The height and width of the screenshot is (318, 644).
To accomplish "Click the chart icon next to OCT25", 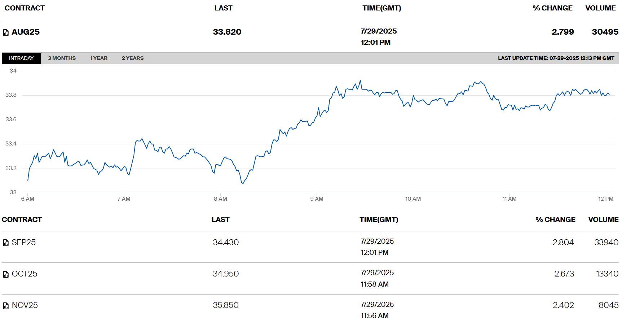I will [6, 274].
